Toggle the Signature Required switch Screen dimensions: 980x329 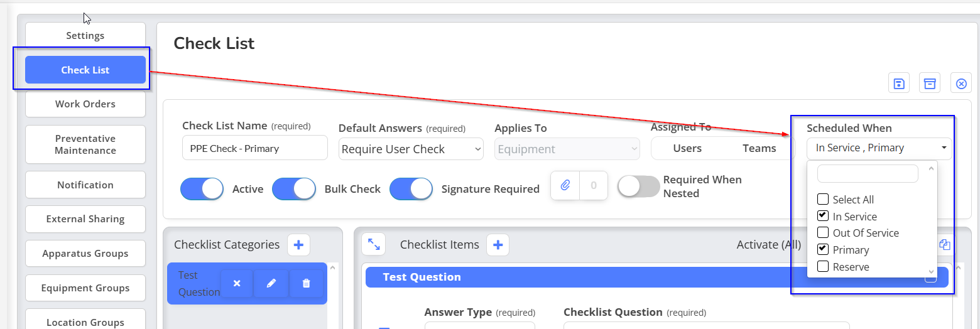(x=411, y=189)
